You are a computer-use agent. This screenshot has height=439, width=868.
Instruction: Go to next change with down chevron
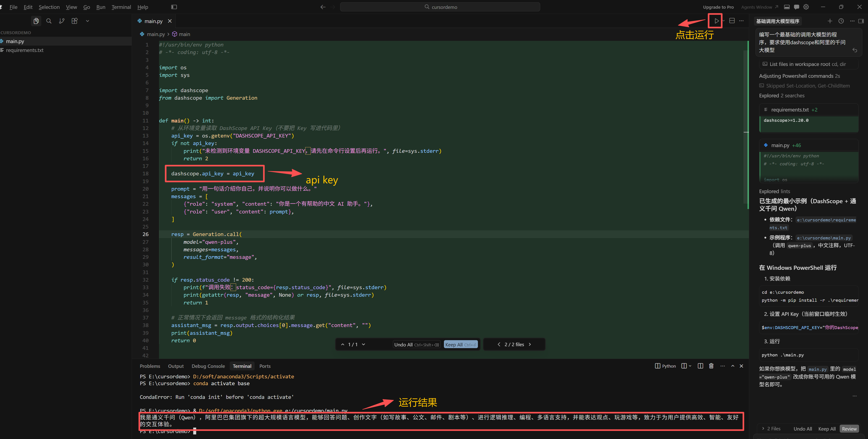pos(363,344)
